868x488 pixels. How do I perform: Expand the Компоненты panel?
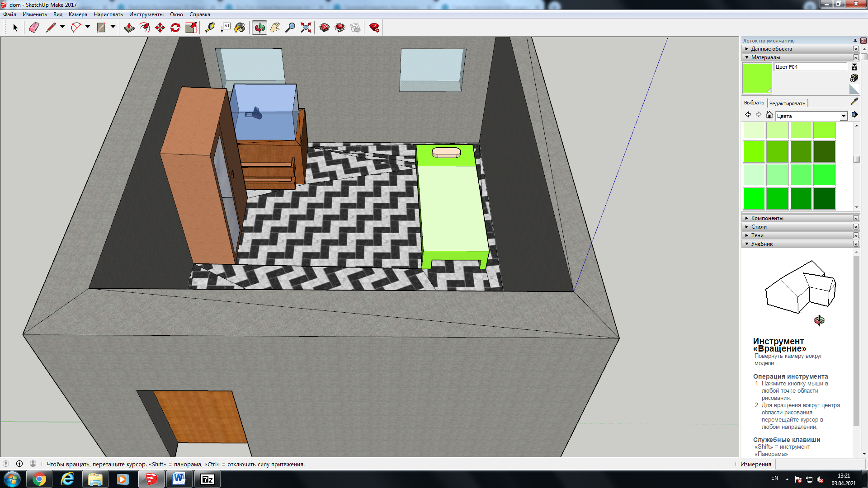[799, 218]
